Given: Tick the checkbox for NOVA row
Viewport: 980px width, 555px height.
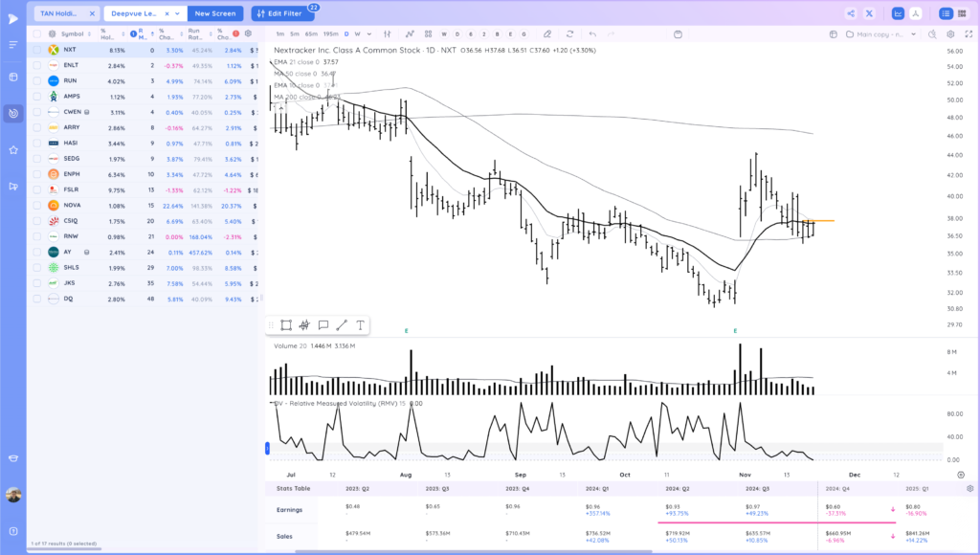Looking at the screenshot, I should click(x=37, y=205).
